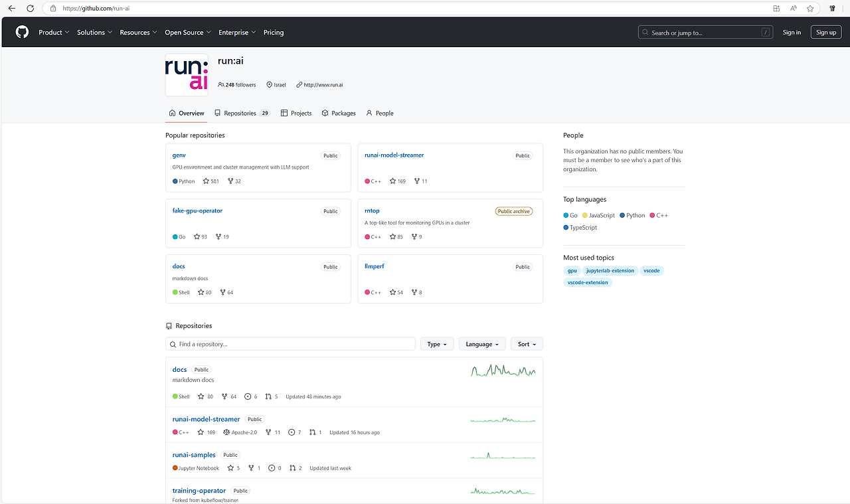850x504 pixels.
Task: Open forks of rntop card
Action: (416, 237)
